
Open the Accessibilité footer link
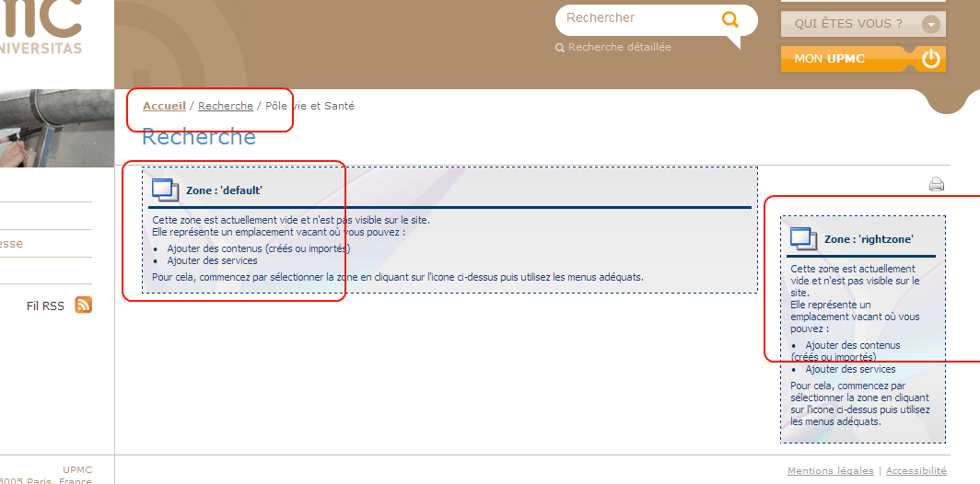[x=916, y=470]
